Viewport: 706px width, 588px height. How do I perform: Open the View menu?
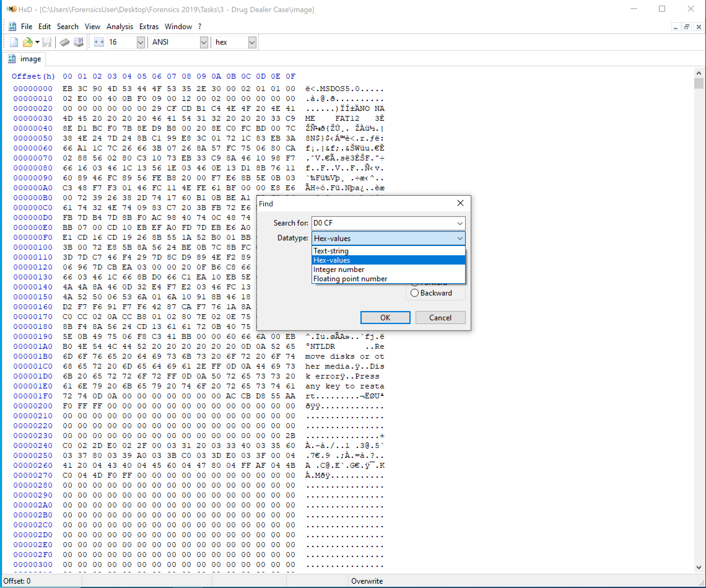[93, 27]
